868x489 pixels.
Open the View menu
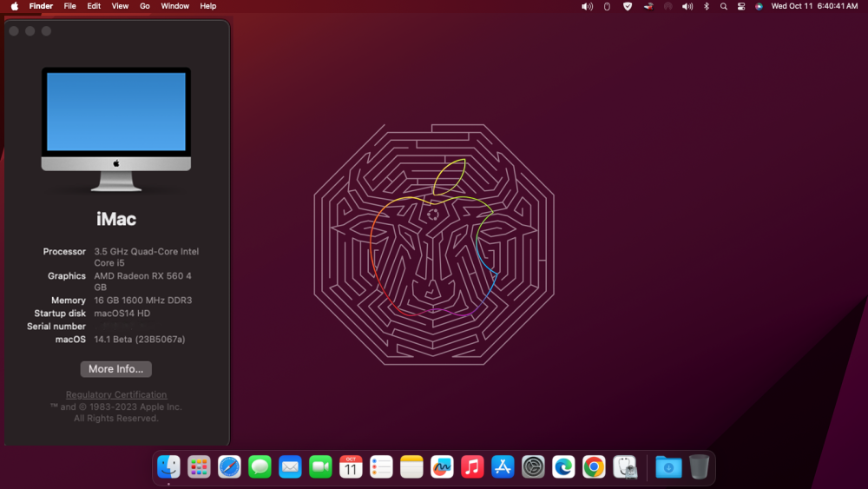click(x=120, y=6)
